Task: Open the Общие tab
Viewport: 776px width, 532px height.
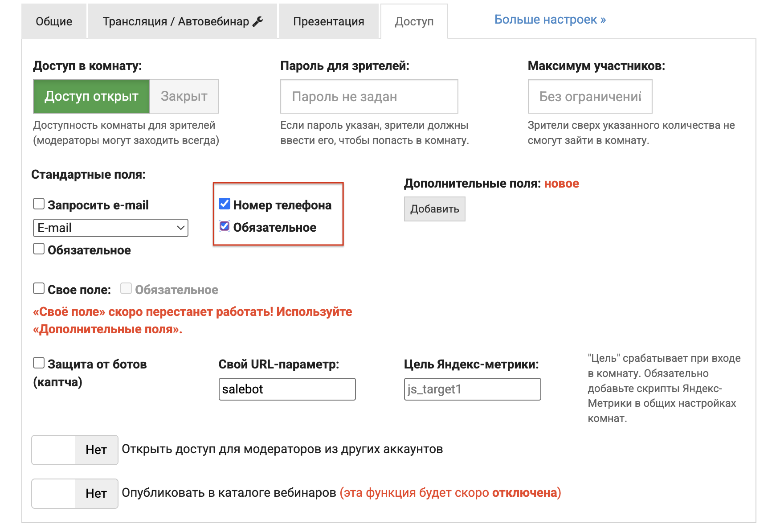Action: coord(54,21)
